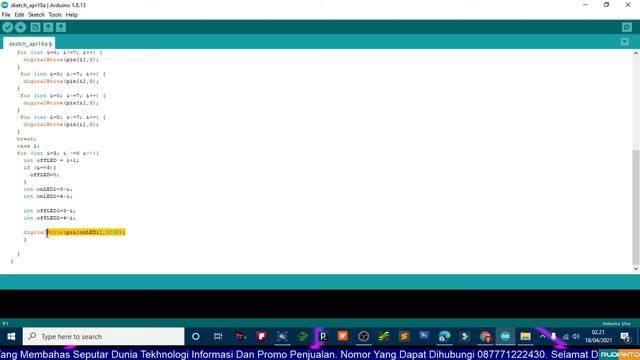Open File Explorer from the taskbar

[525, 336]
